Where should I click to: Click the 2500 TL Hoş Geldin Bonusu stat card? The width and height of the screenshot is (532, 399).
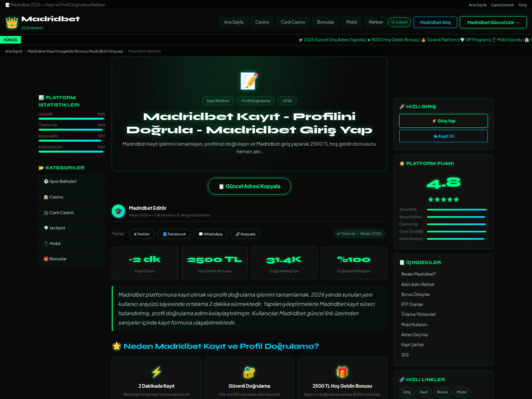(x=214, y=263)
